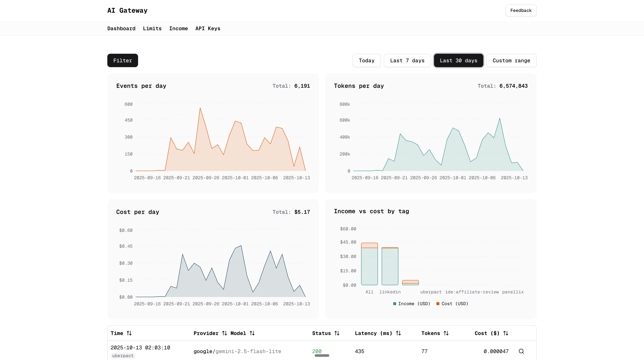Go to the Limits tab
Image resolution: width=644 pixels, height=360 pixels.
click(152, 29)
